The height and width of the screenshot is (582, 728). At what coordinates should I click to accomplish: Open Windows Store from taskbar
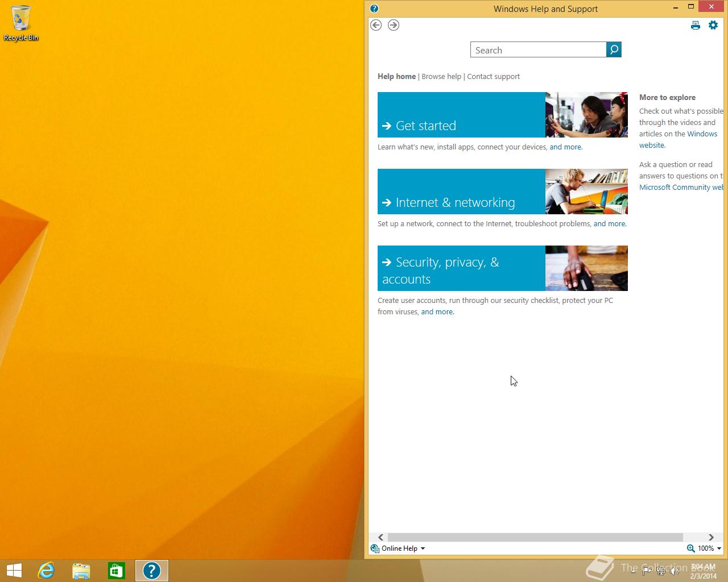(x=117, y=571)
